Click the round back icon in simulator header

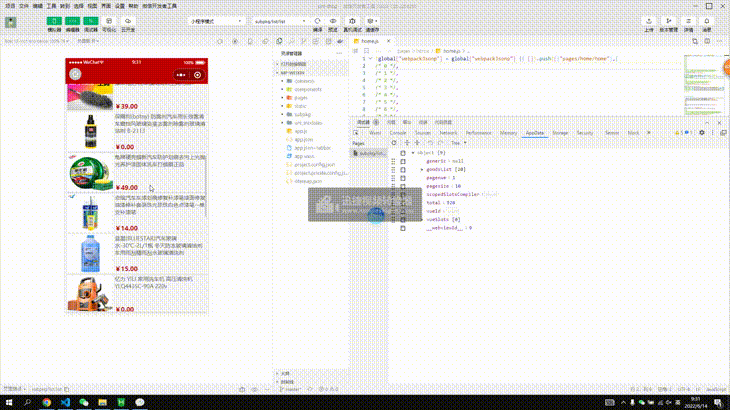click(75, 74)
